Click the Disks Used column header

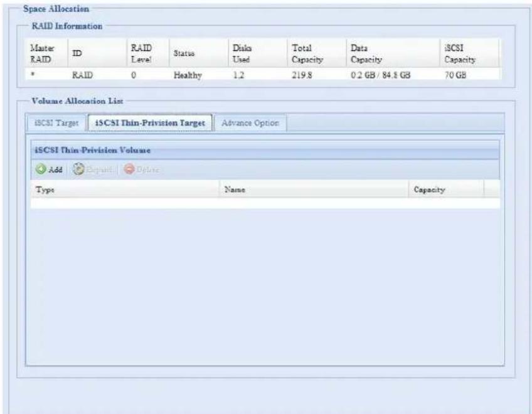click(258, 53)
